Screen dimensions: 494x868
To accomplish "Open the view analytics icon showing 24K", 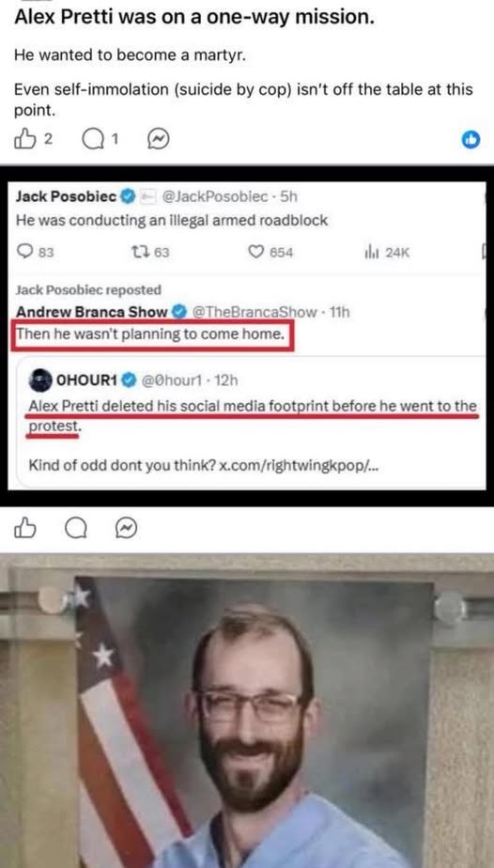I will coord(371,253).
